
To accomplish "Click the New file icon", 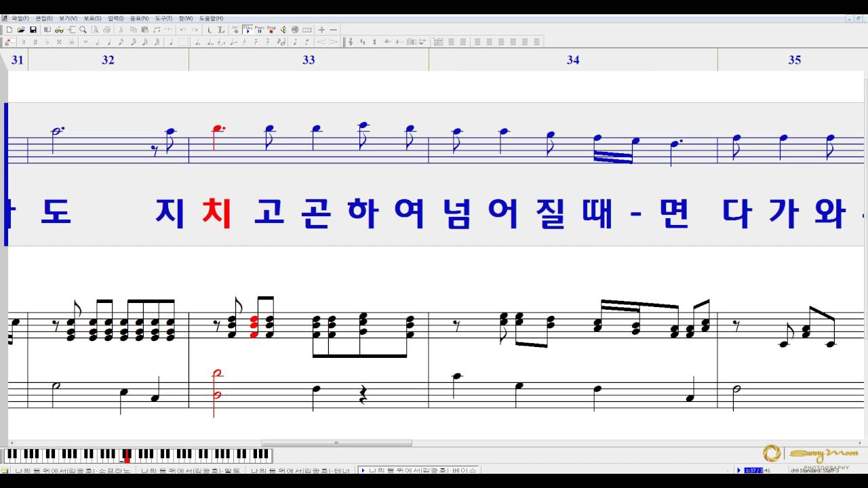I will [9, 30].
